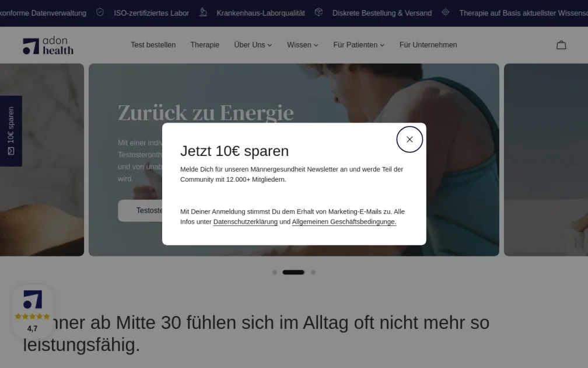Open the Datenschutzerklärung link
This screenshot has width=588, height=368.
(245, 222)
